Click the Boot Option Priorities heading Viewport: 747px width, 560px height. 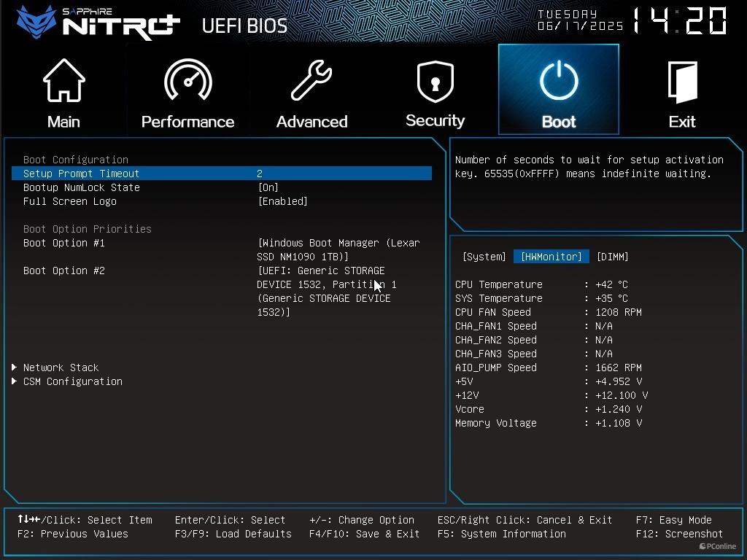click(88, 229)
